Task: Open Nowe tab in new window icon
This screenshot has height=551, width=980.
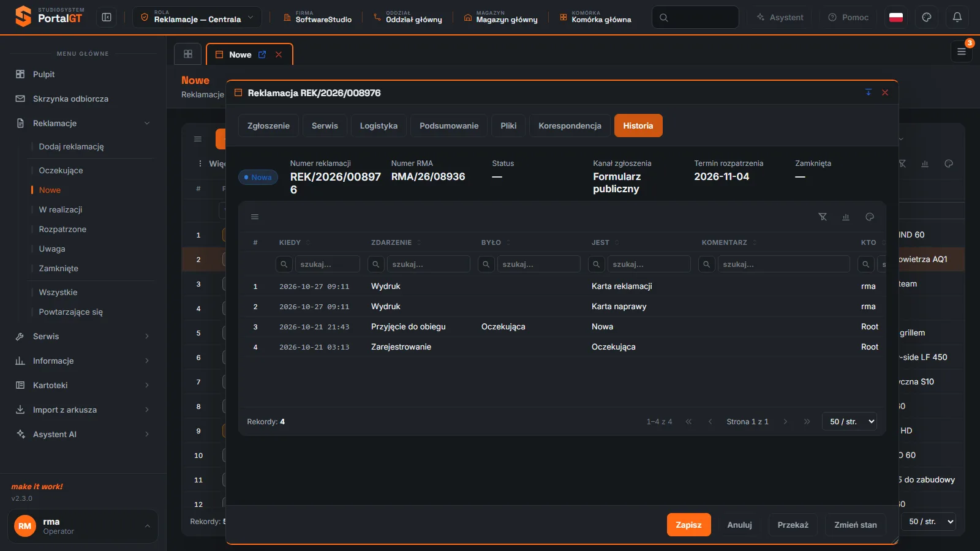Action: point(262,54)
